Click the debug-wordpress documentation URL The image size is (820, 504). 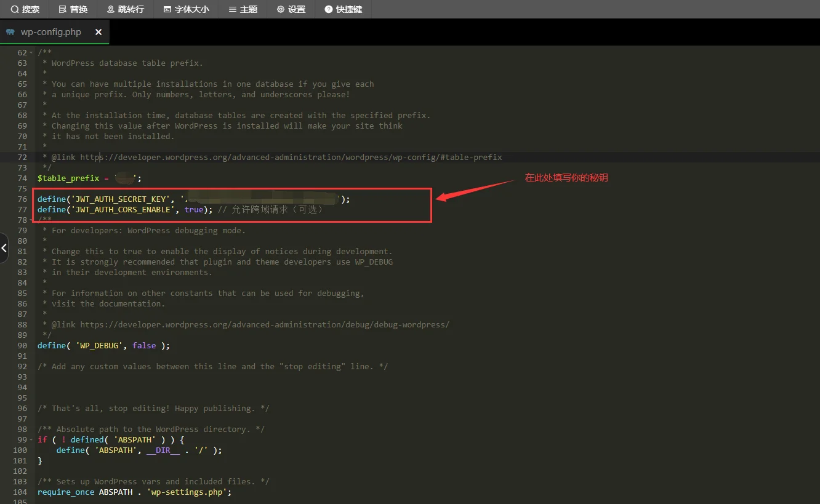(265, 325)
